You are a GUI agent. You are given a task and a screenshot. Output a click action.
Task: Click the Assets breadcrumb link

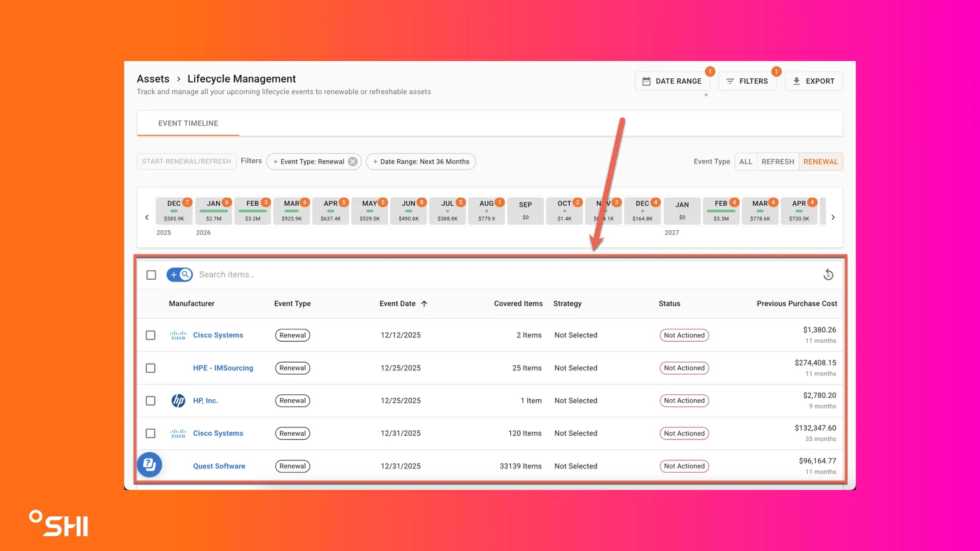click(x=153, y=79)
